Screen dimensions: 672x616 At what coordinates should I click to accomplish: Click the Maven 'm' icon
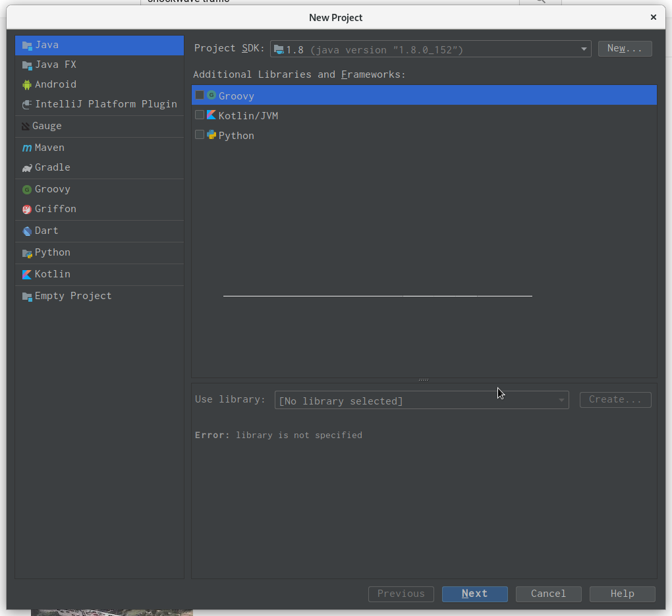(27, 148)
